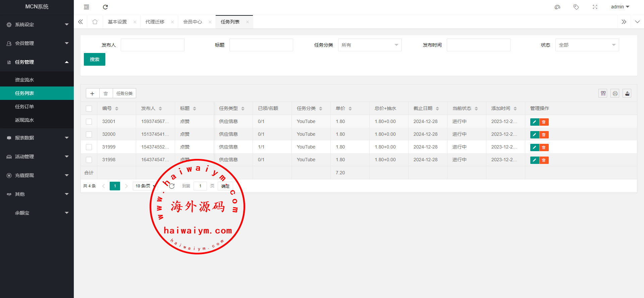Expand the 会员管理 sidebar menu

[37, 43]
